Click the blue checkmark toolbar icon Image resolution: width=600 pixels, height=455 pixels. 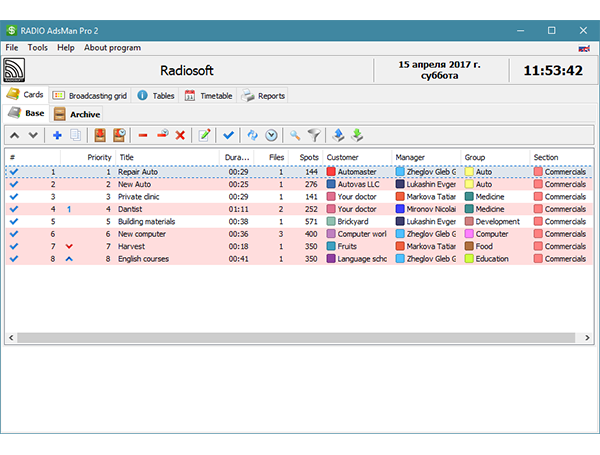(228, 135)
